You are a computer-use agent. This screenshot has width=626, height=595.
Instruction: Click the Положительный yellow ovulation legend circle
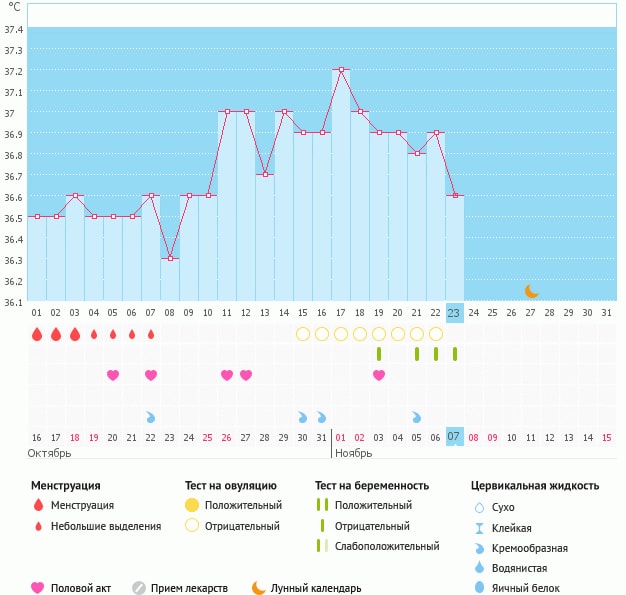click(x=192, y=506)
